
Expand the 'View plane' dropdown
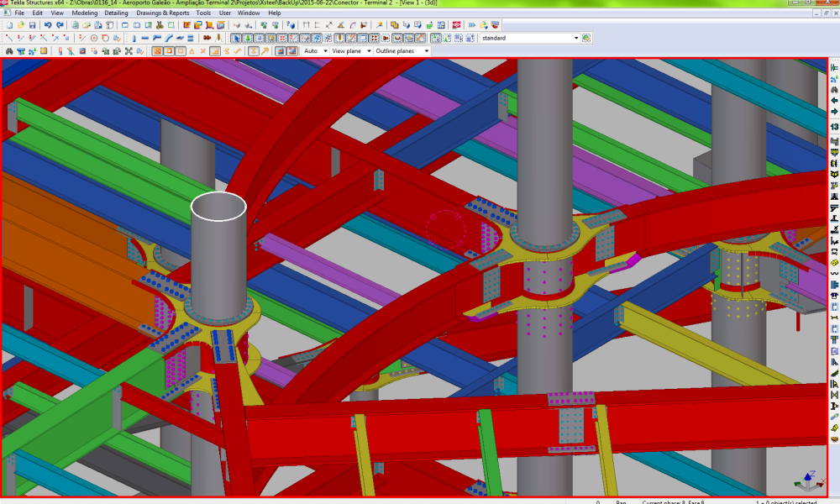367,50
